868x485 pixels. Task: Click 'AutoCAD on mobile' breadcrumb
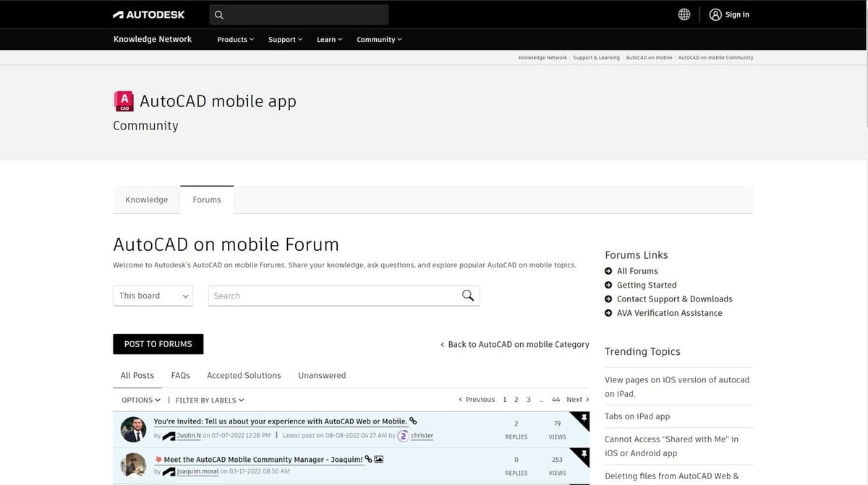pos(649,58)
